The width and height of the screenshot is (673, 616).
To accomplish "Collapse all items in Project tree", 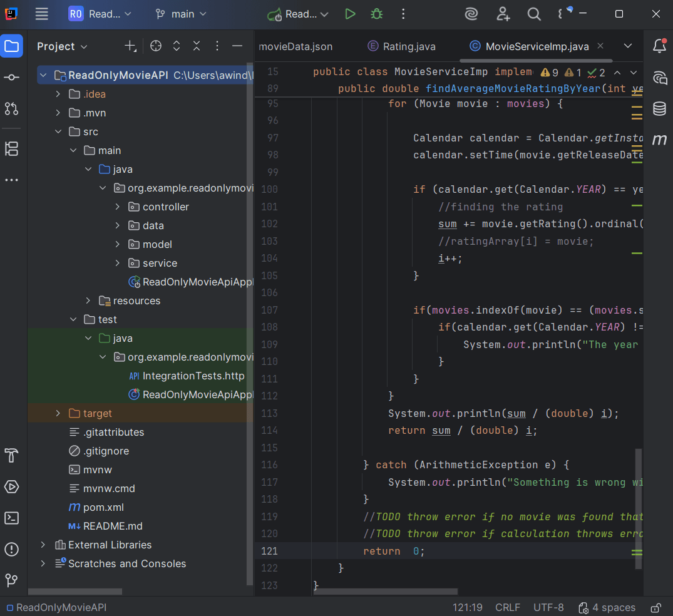I will (197, 46).
